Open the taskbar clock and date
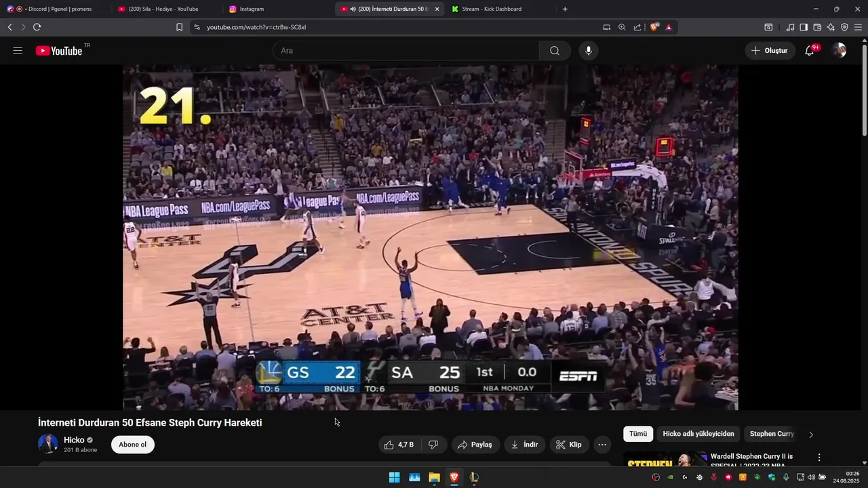This screenshot has width=868, height=488. tap(848, 477)
